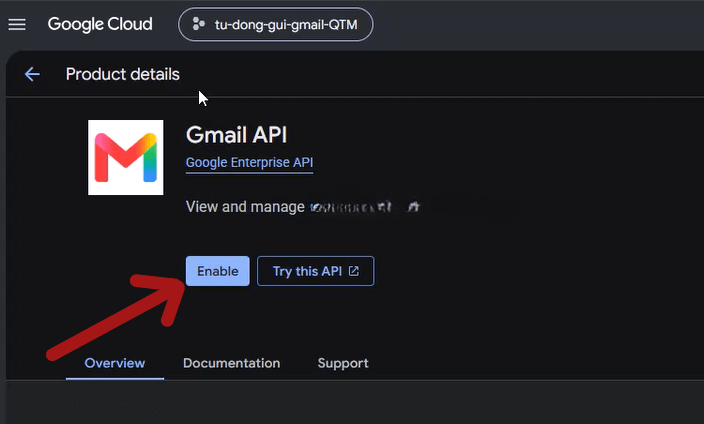Switch to the Overview tab

click(x=115, y=363)
